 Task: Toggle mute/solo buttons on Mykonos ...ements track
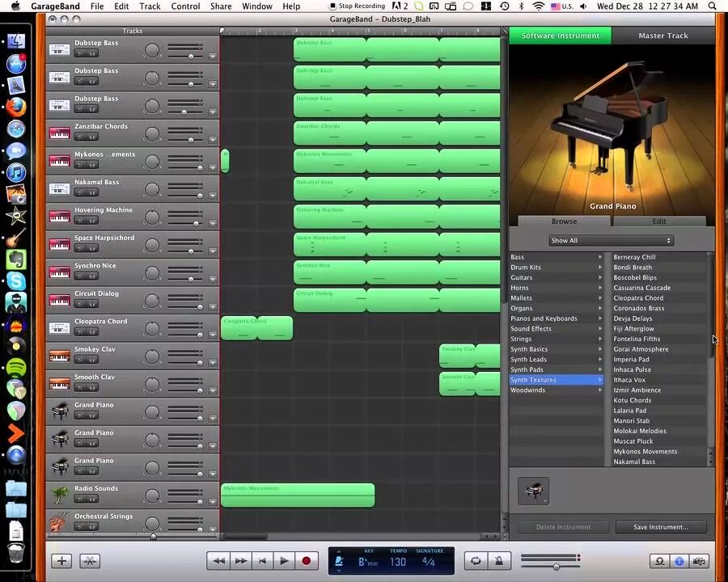click(87, 164)
